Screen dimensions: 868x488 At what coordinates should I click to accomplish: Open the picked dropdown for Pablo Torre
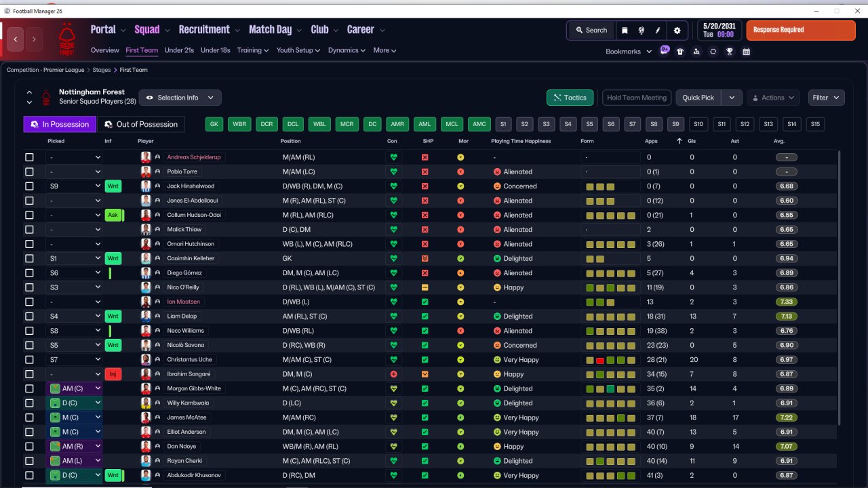click(75, 172)
